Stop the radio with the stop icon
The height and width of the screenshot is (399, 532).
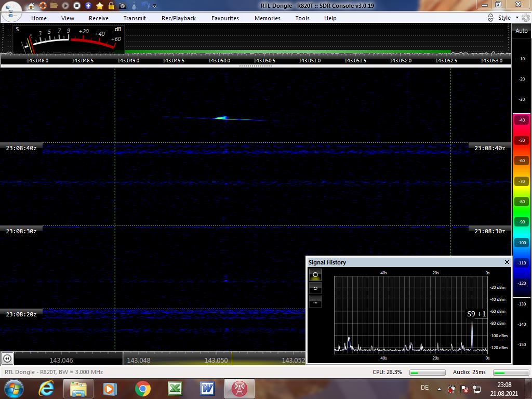[77, 6]
